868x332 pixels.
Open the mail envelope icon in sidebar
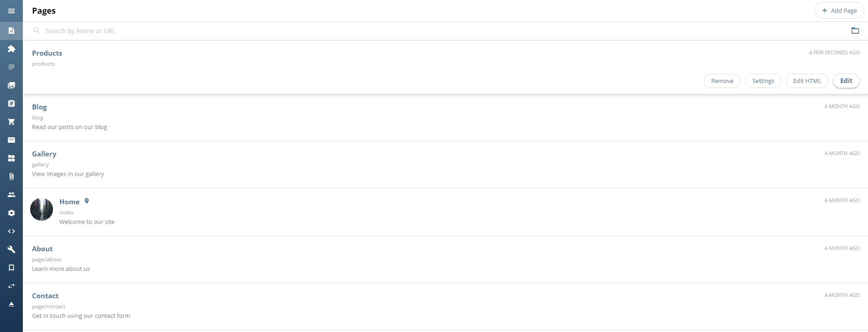(x=11, y=140)
